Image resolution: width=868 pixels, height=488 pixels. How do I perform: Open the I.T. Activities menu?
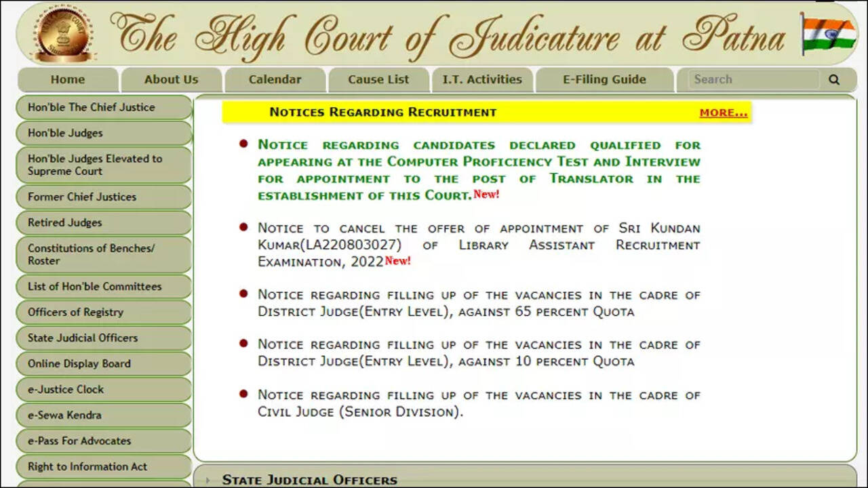pyautogui.click(x=482, y=80)
